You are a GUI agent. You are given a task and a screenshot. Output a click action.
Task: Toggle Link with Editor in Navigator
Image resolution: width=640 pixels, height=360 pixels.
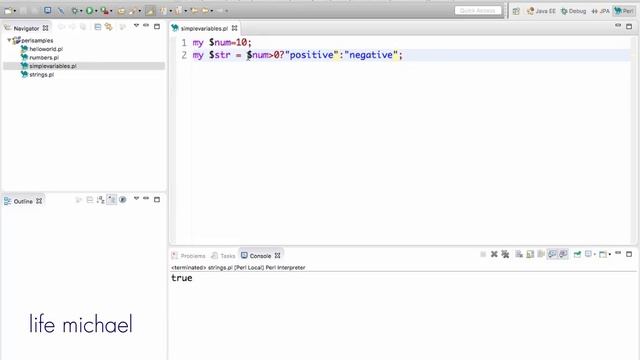(109, 27)
